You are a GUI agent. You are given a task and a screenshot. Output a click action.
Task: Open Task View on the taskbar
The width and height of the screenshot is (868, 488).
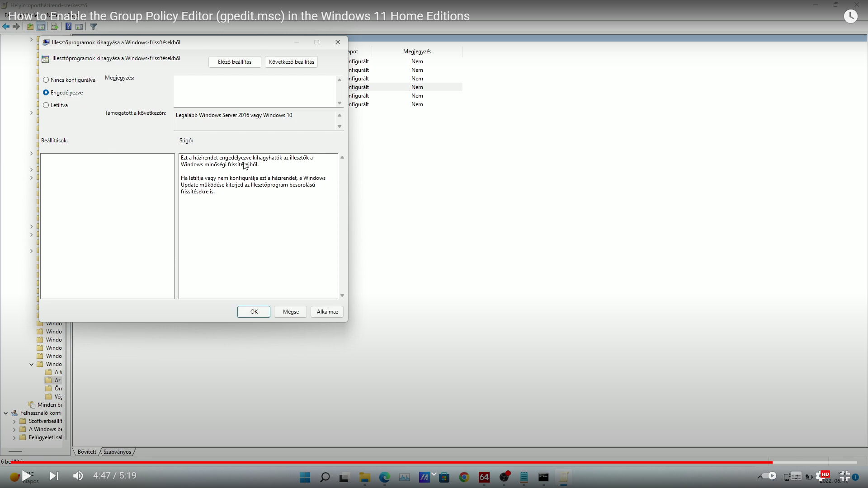coord(344,477)
